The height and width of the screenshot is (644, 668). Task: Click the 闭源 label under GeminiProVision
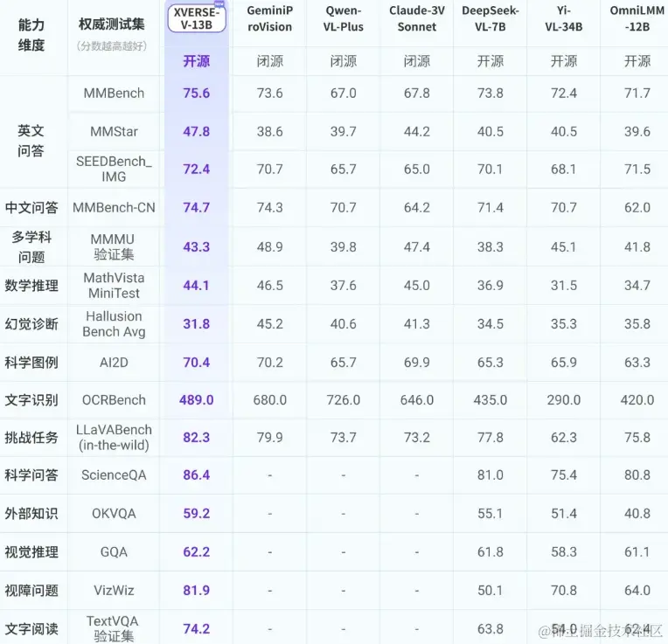tap(269, 61)
